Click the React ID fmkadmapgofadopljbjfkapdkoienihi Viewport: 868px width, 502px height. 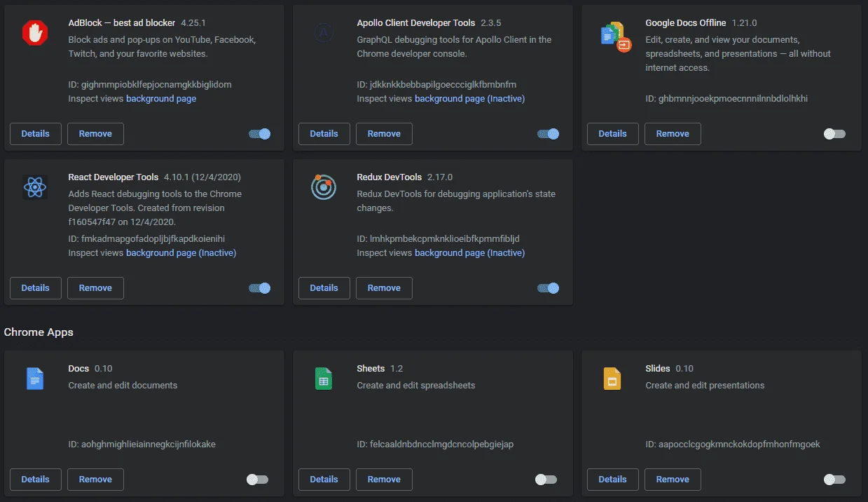[146, 239]
